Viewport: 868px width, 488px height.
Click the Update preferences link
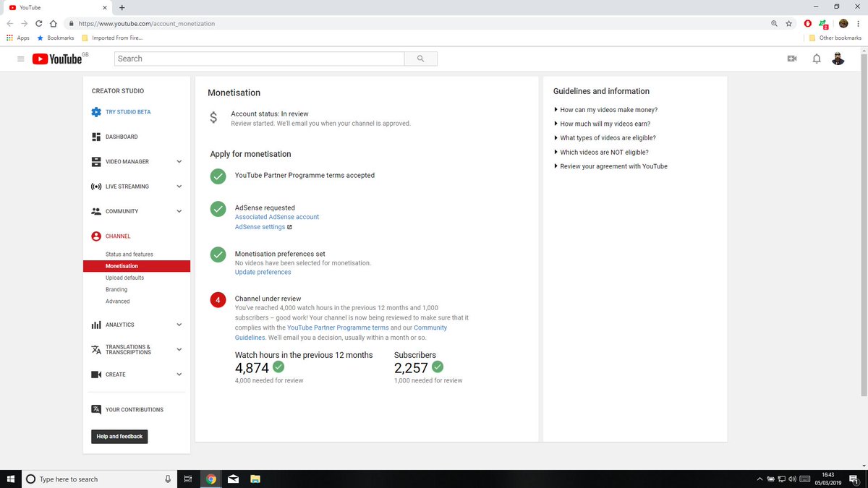[263, 273]
